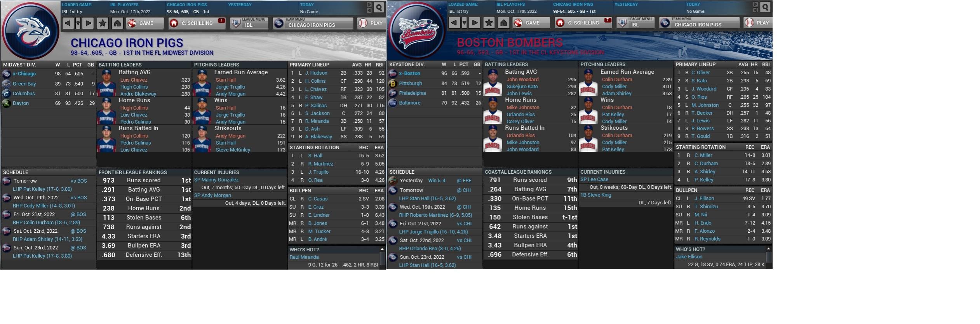Open Jake Ellison in Boston's Who's Hot
Image resolution: width=980 pixels, height=324 pixels.
689,257
